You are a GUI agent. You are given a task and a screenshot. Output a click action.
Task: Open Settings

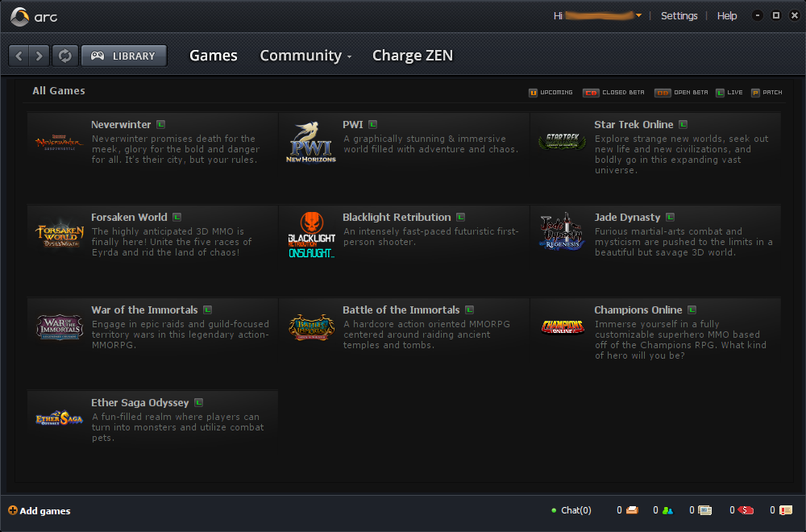click(679, 16)
